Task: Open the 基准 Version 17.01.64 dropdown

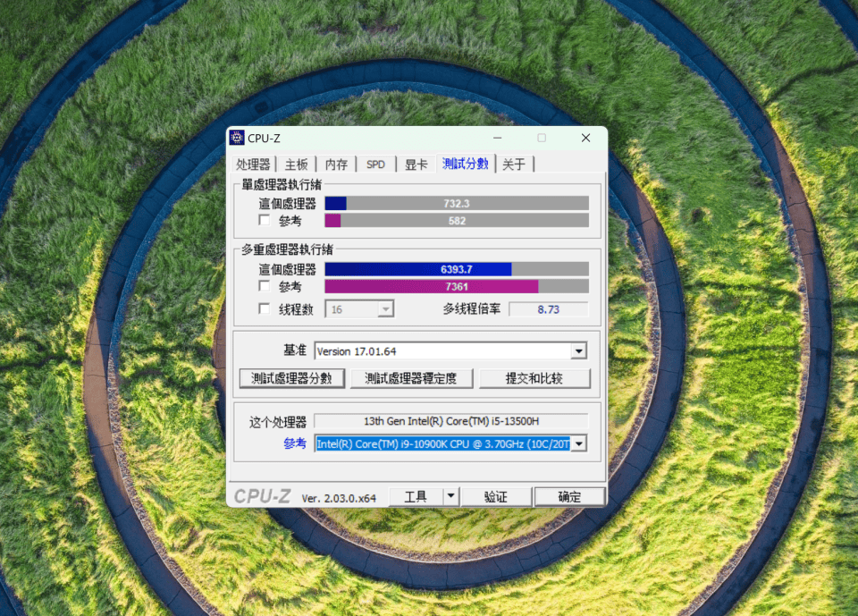Action: pos(578,351)
